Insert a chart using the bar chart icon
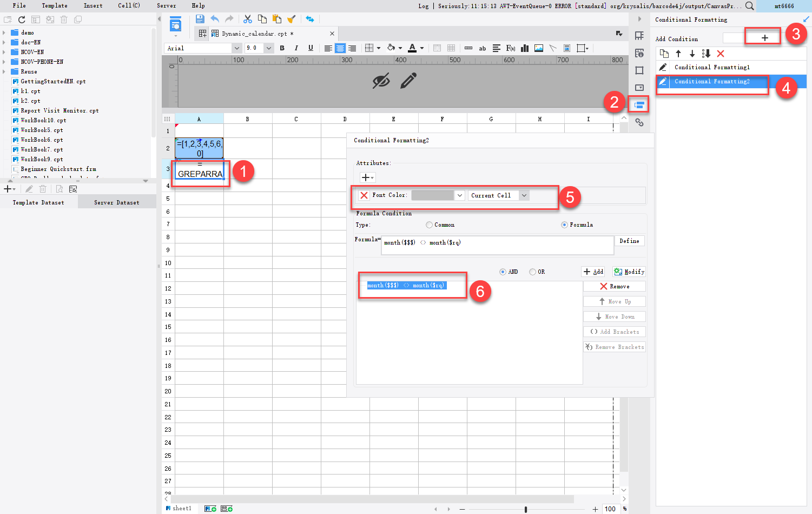Image resolution: width=812 pixels, height=514 pixels. (524, 48)
